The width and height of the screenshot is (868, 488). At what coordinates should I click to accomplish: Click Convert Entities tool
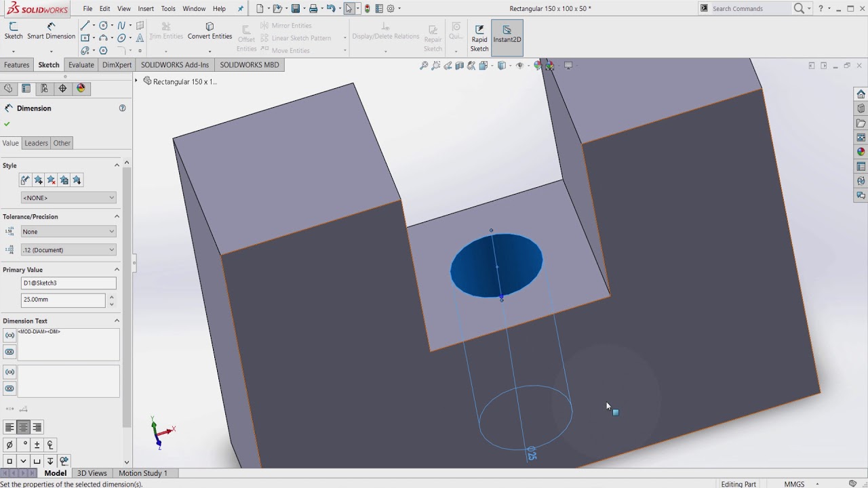pyautogui.click(x=210, y=31)
